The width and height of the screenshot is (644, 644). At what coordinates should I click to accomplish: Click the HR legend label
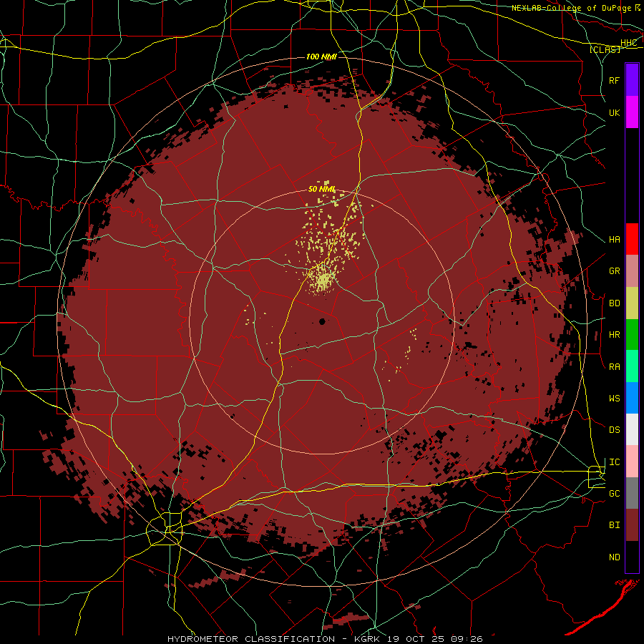pos(615,335)
